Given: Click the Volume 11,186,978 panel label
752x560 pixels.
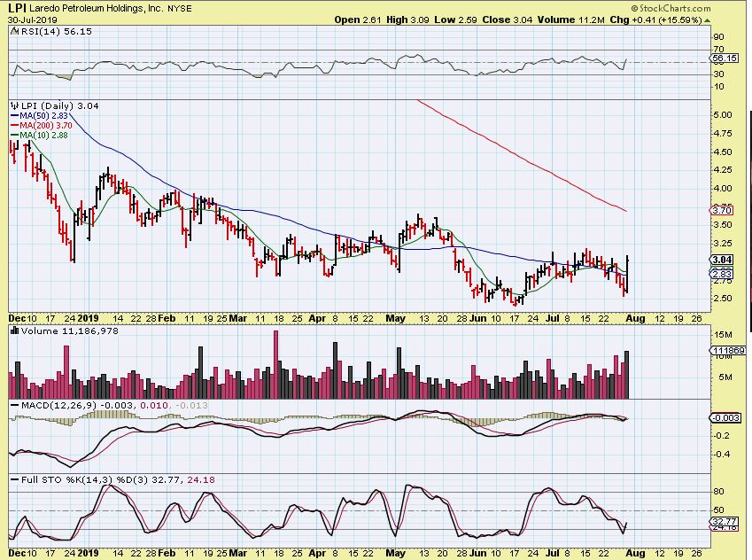Looking at the screenshot, I should coord(70,331).
